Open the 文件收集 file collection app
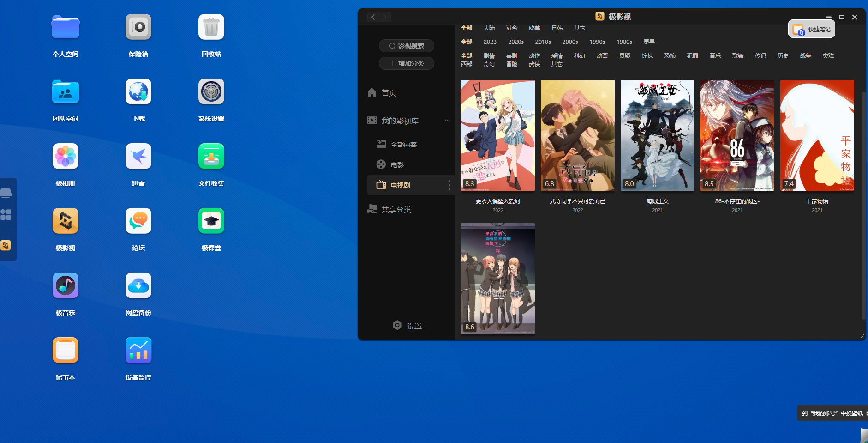 (x=211, y=157)
